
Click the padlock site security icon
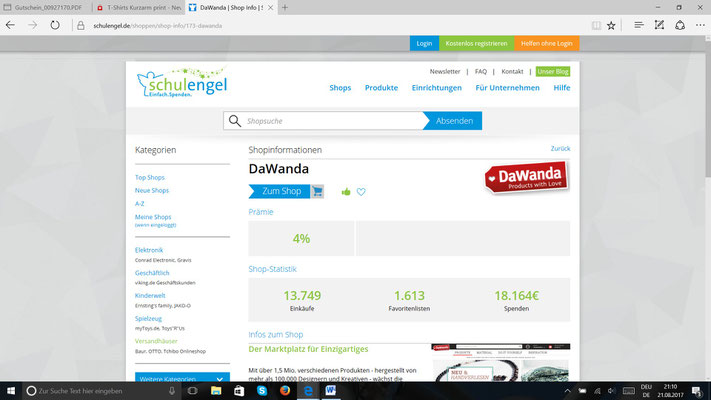(x=81, y=26)
